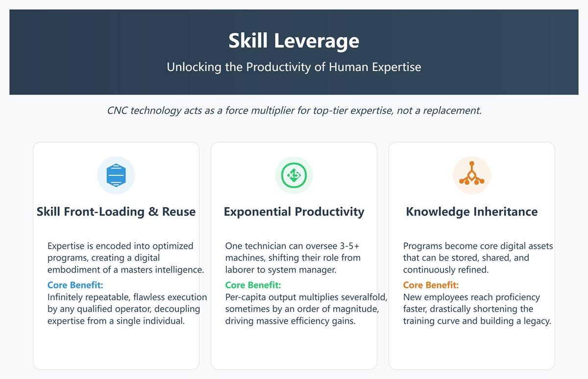This screenshot has height=379, width=588.
Task: Click the per-capita output multiplies text
Action: click(x=306, y=309)
